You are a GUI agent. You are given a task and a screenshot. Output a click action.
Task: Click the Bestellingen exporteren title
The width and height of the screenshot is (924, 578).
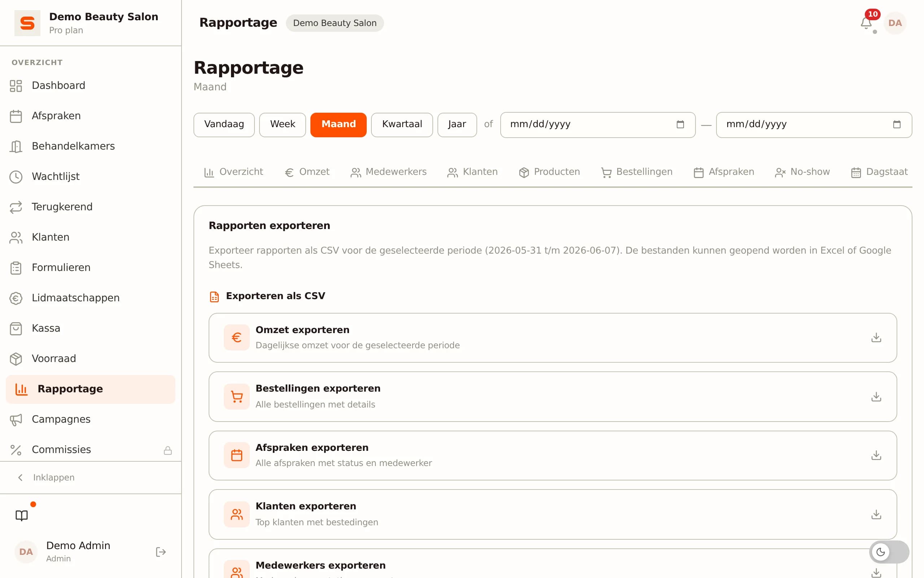pyautogui.click(x=318, y=388)
